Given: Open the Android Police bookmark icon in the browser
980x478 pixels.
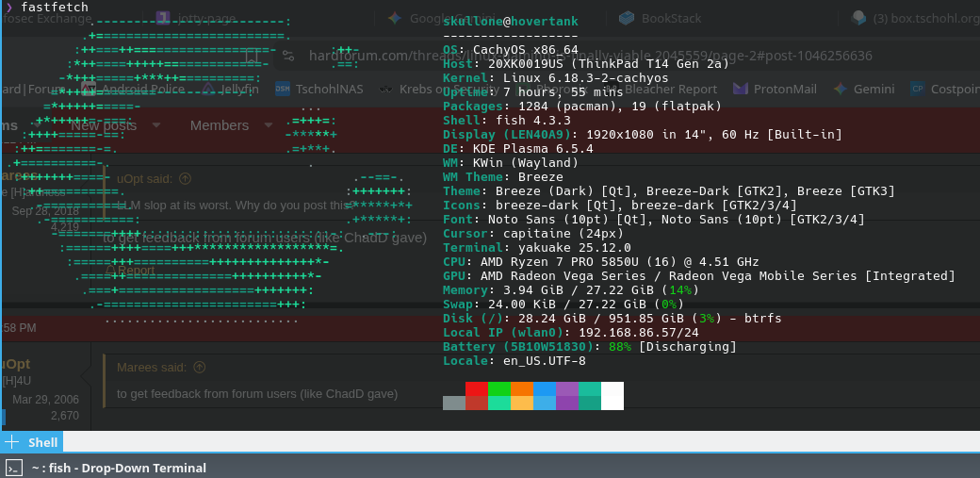Looking at the screenshot, I should click(x=89, y=89).
